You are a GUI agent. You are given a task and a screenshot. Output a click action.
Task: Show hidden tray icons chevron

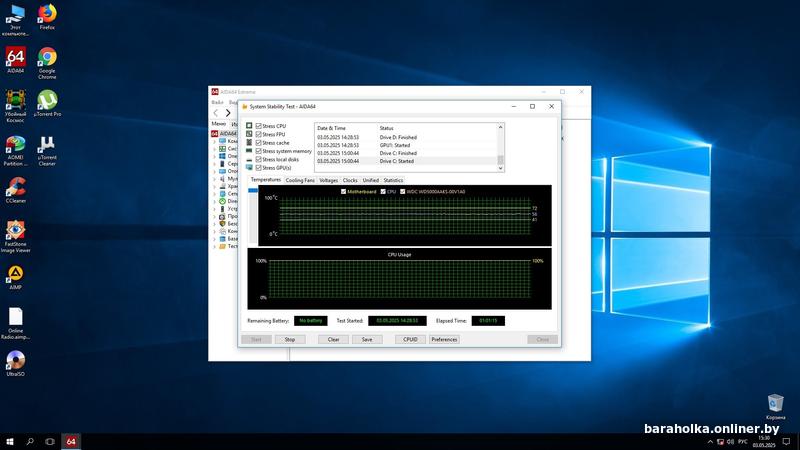point(710,442)
